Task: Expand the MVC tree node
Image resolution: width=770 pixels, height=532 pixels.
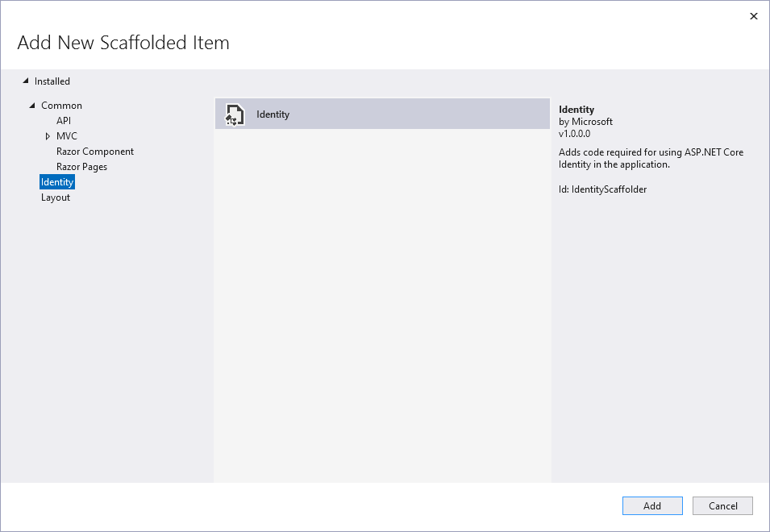Action: [x=48, y=136]
